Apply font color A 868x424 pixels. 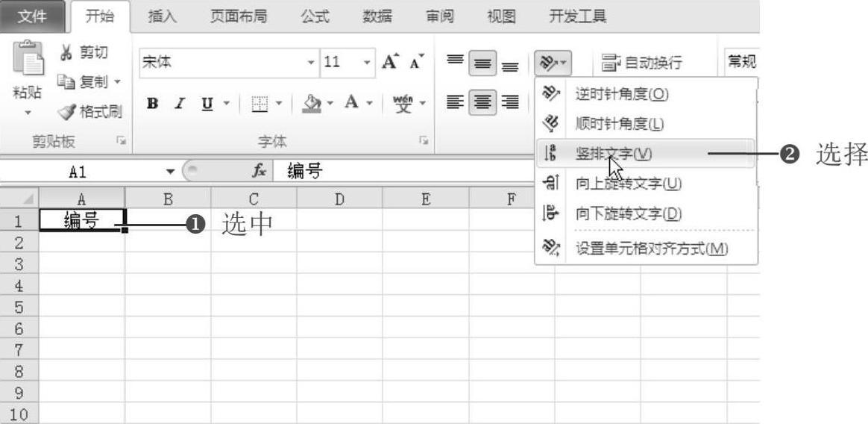[x=351, y=102]
